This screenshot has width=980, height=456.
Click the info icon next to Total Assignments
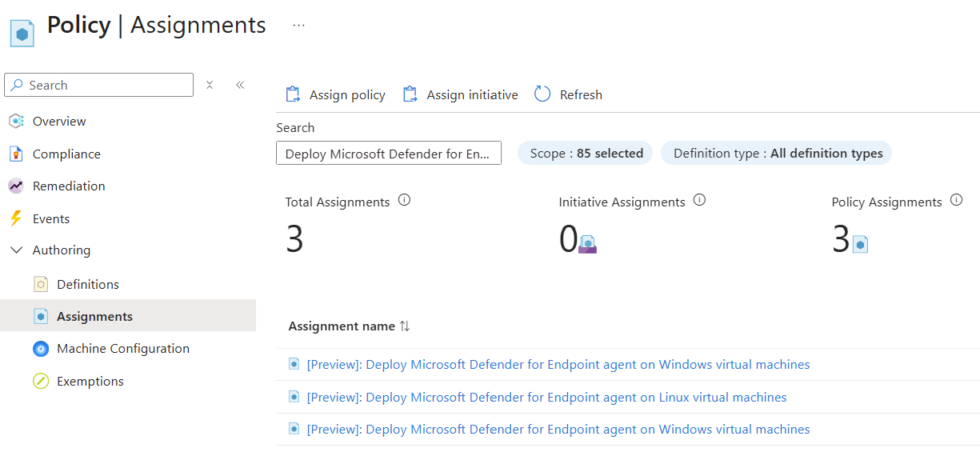point(404,201)
